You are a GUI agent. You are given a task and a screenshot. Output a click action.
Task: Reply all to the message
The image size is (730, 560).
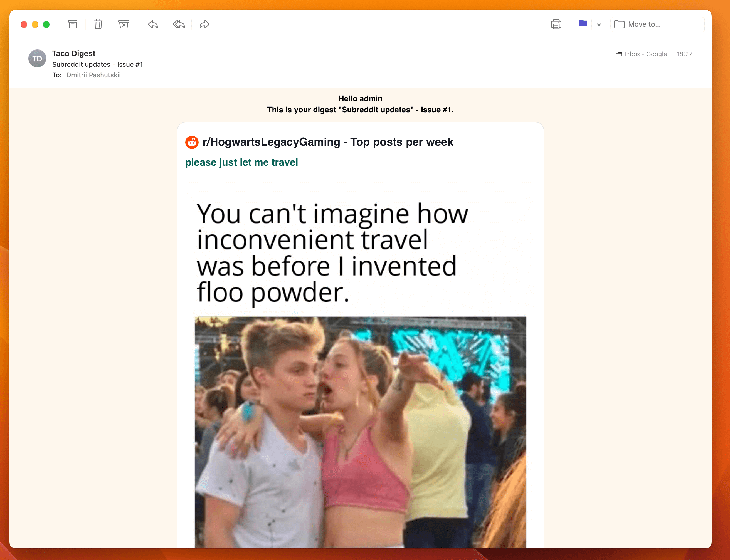[x=179, y=24]
